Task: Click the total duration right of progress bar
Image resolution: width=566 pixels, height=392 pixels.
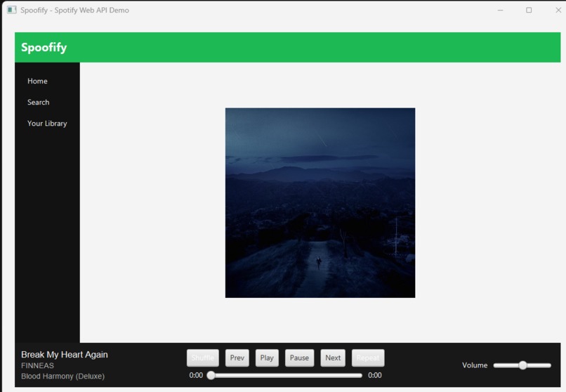Action: [x=375, y=375]
